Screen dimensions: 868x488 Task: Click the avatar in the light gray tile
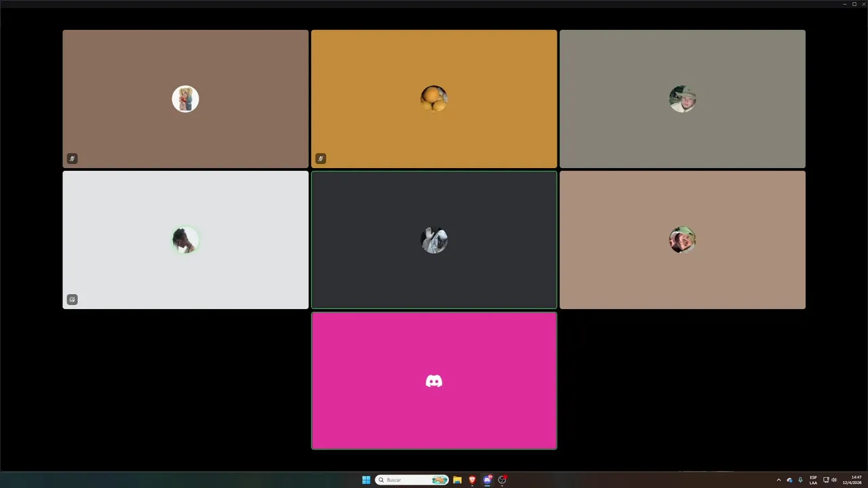(x=185, y=240)
